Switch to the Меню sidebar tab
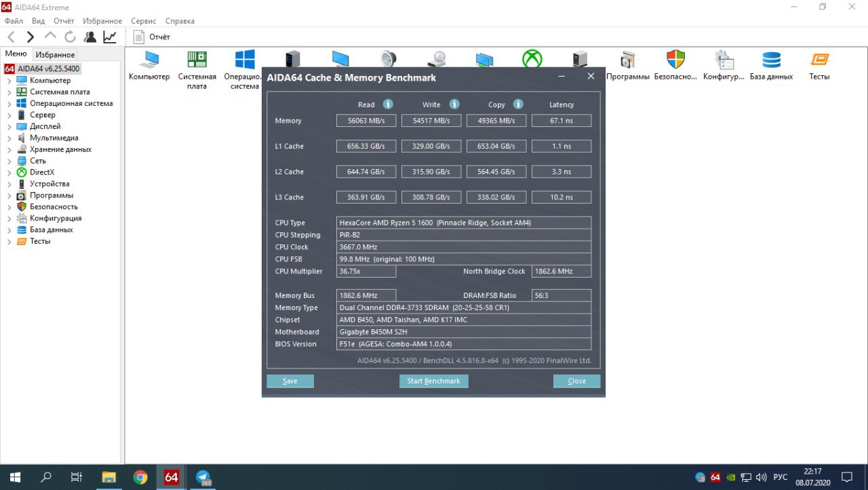Image resolution: width=868 pixels, height=490 pixels. pos(16,54)
